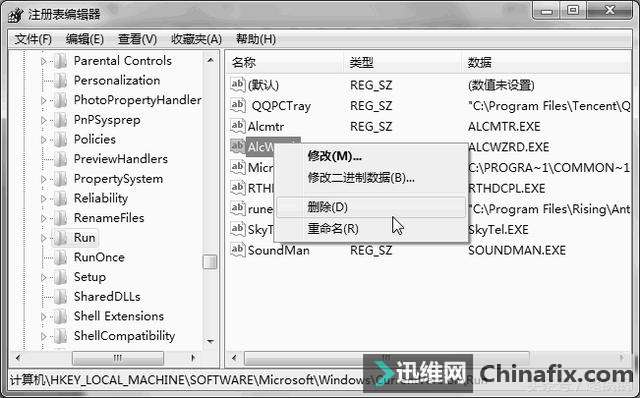Viewport: 640px width, 398px height.
Task: Click the registry editor title bar icon
Action: click(x=16, y=15)
